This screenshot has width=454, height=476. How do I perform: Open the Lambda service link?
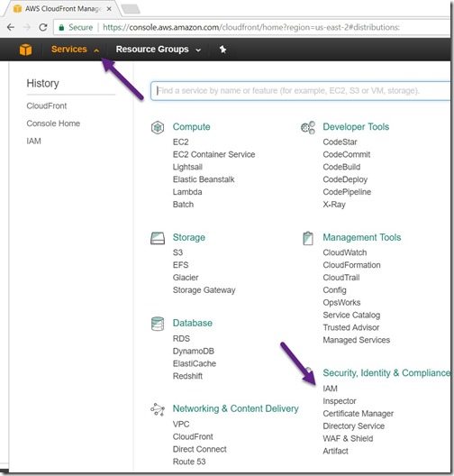[187, 192]
